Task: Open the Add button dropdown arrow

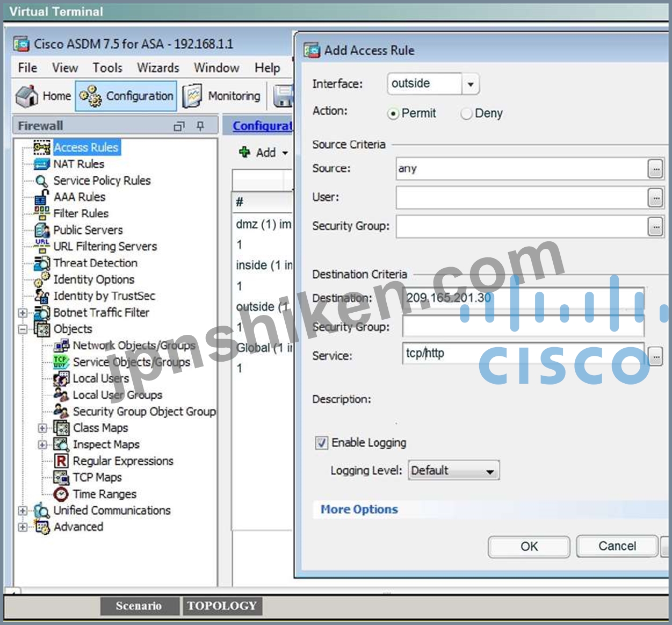Action: tap(285, 153)
